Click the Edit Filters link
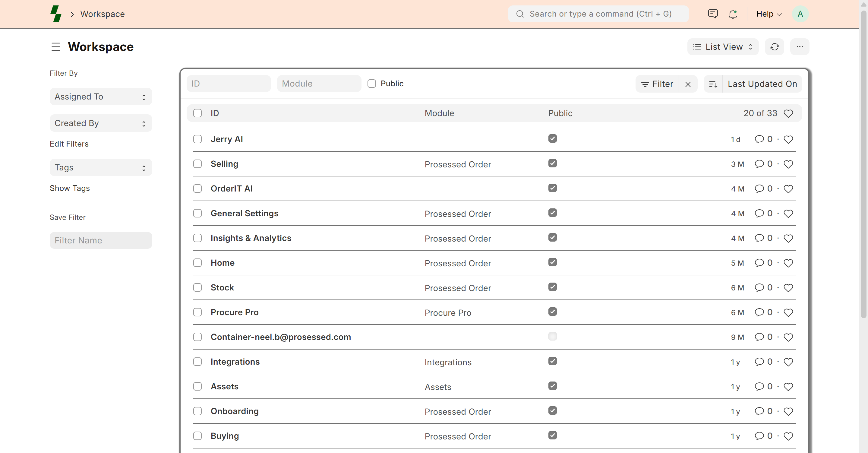Screen dimensions: 868x453 (69, 144)
